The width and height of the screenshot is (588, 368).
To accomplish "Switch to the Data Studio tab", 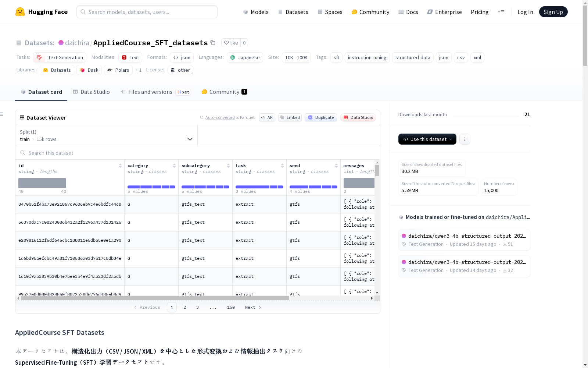I will click(91, 92).
